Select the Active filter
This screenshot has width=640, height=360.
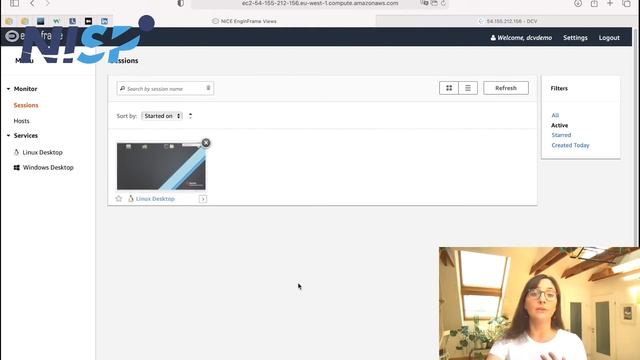click(x=560, y=125)
